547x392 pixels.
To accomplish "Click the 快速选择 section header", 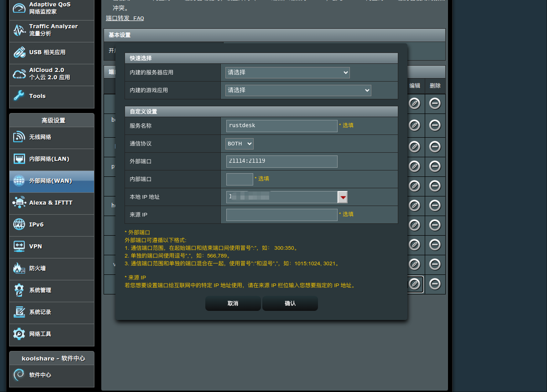I will click(261, 58).
